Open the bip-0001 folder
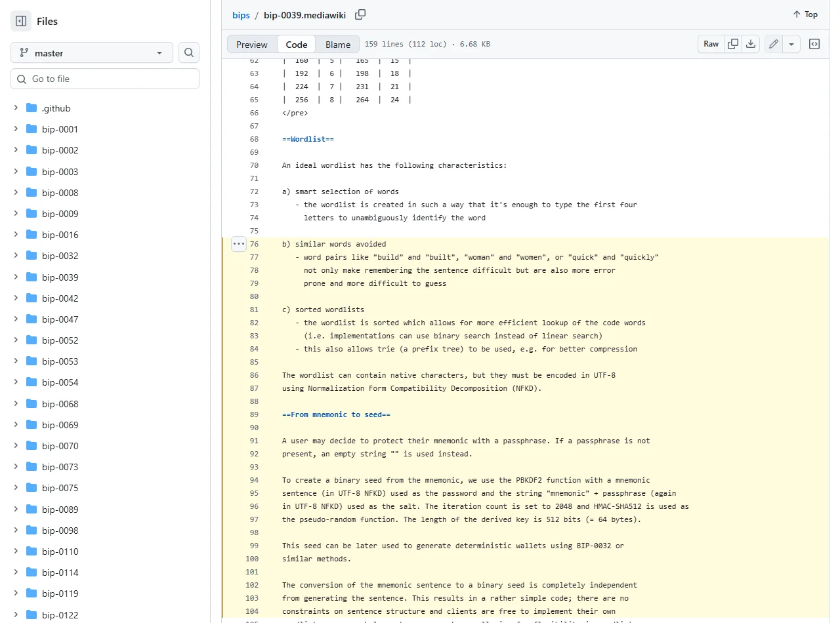Viewport: 840px width, 623px height. click(60, 129)
